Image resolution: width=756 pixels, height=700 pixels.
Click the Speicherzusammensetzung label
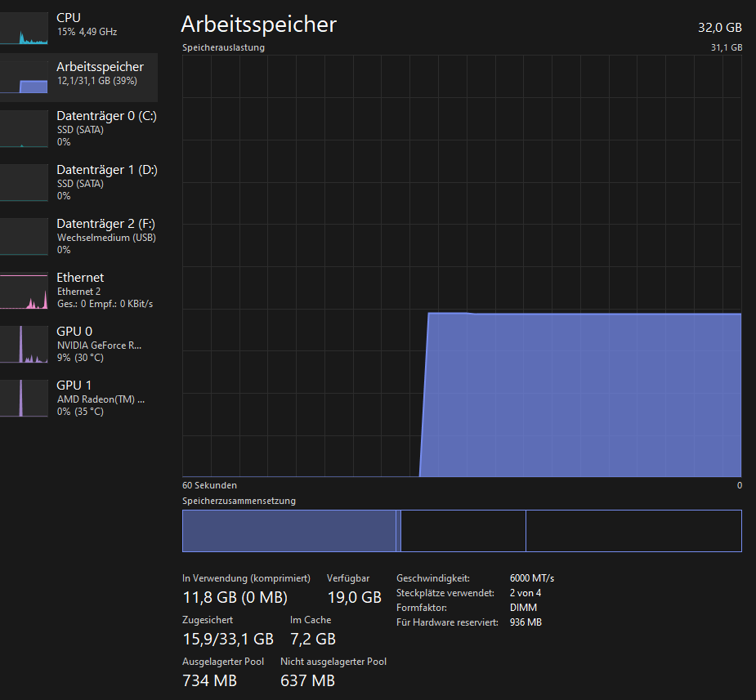pos(239,501)
